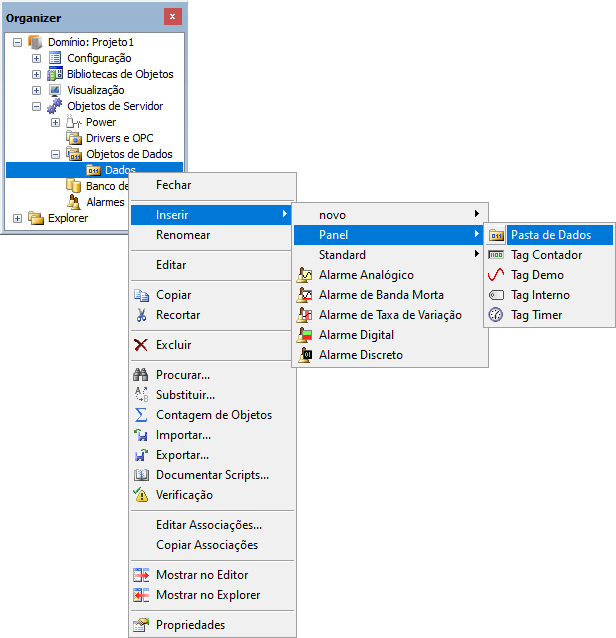Close the Organizer panel
This screenshot has height=638, width=616.
[x=172, y=17]
